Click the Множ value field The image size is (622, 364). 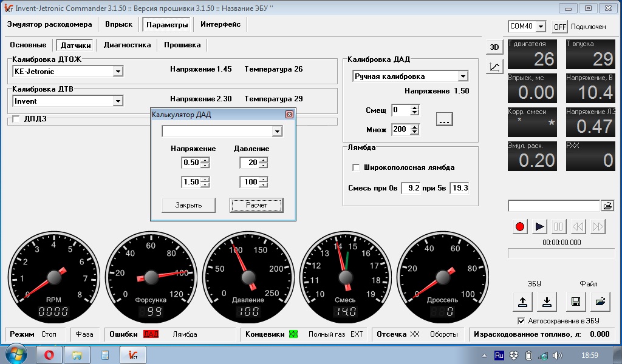point(401,129)
